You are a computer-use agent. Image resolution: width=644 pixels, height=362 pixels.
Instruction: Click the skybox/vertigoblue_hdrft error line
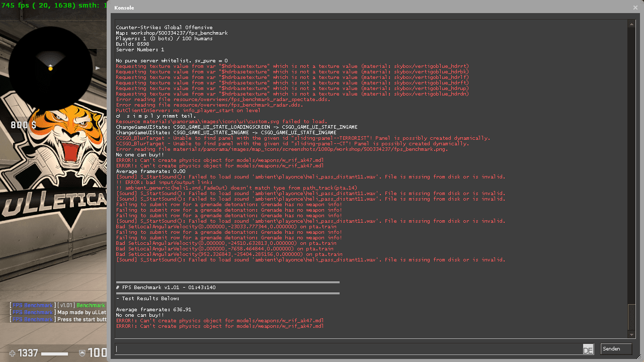coord(292,83)
